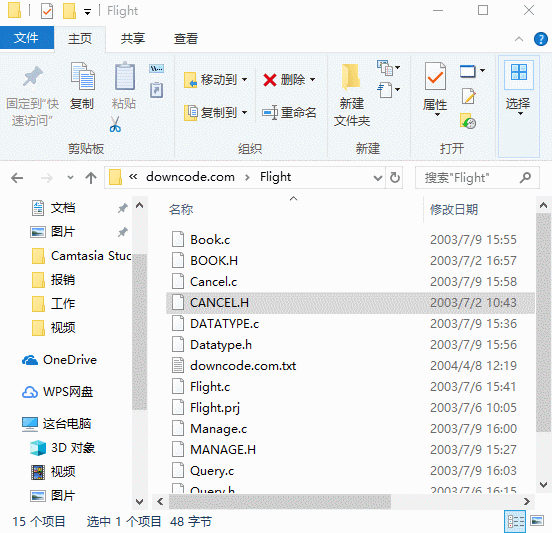Switch to the details view toggle

click(515, 521)
